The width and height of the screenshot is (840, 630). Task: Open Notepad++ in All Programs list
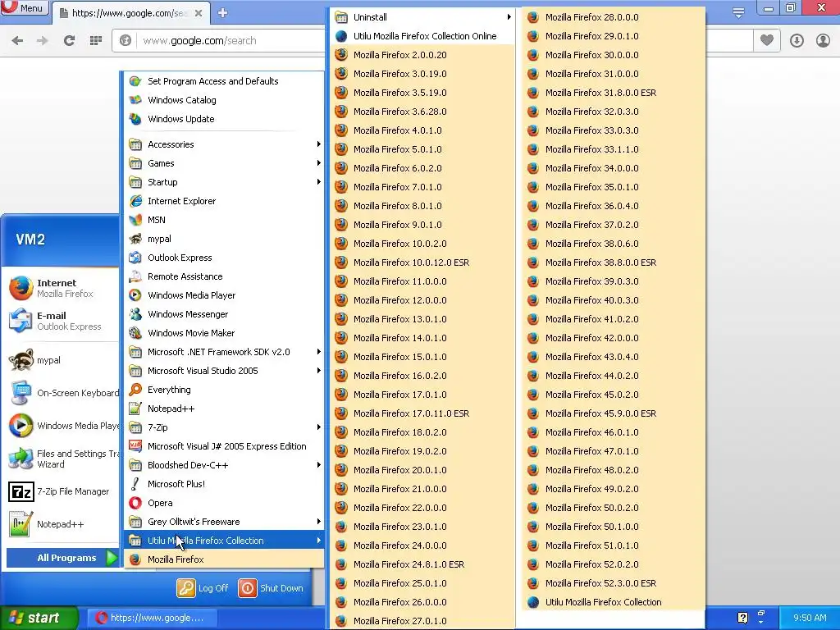(x=224, y=409)
